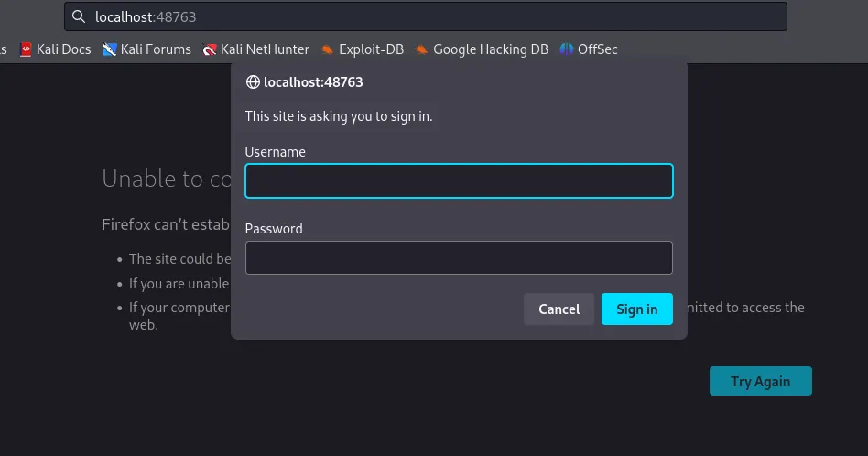Click the Kali Docs red icon
868x456 pixels.
click(x=26, y=49)
